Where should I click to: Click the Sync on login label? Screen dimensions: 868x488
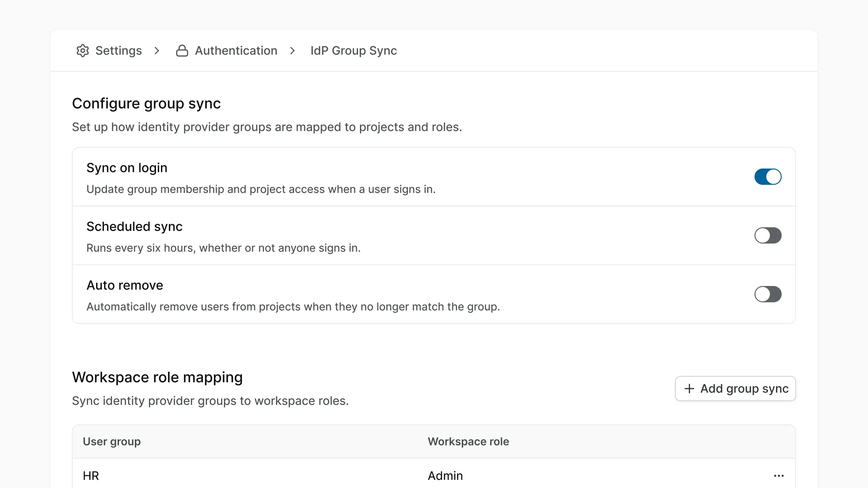point(127,168)
